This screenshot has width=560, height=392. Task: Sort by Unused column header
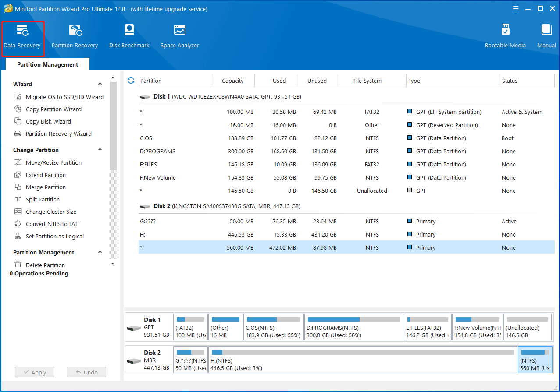click(317, 81)
